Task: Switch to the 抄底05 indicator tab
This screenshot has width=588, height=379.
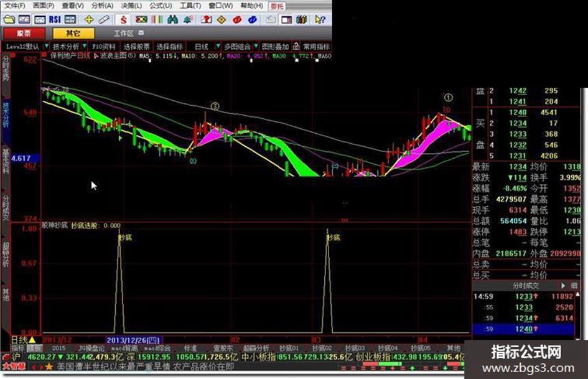Action: [420, 349]
